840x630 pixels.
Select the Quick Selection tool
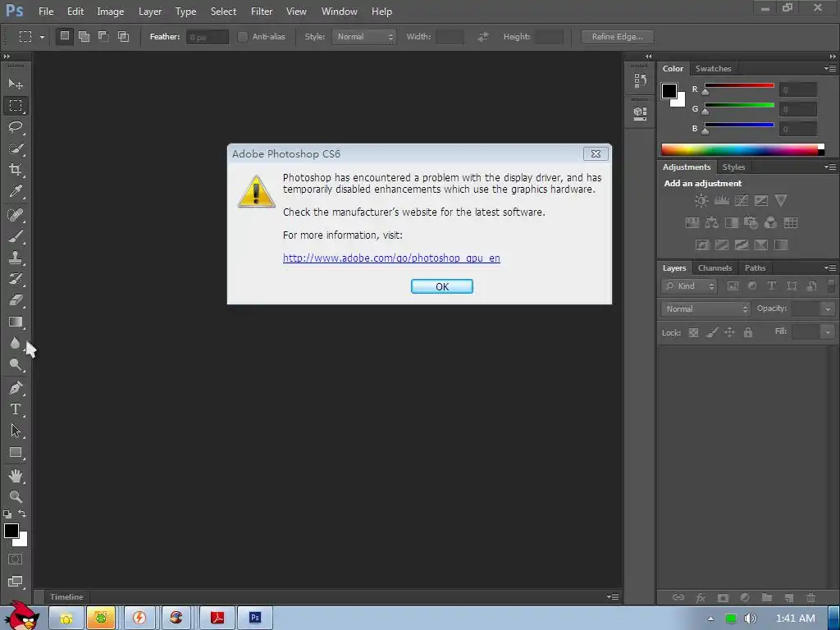16,148
